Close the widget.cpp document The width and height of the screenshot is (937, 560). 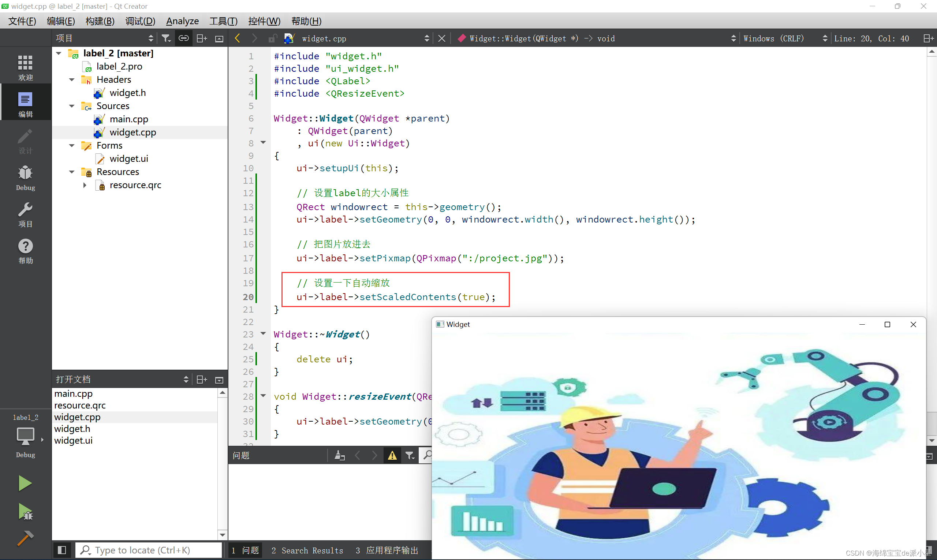tap(441, 38)
